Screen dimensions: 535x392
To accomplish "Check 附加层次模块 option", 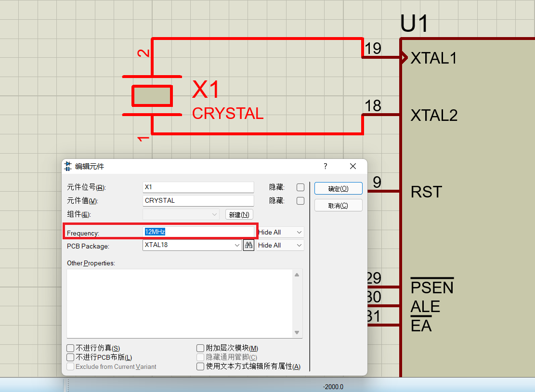I will pos(200,348).
